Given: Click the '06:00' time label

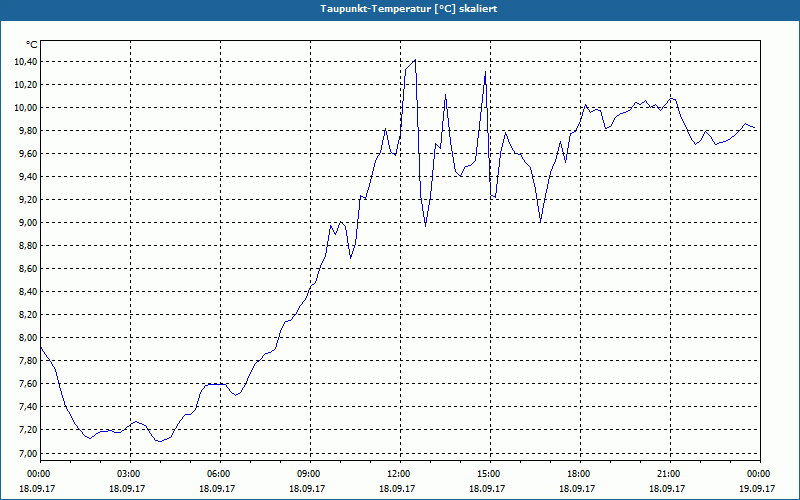Looking at the screenshot, I should 220,474.
